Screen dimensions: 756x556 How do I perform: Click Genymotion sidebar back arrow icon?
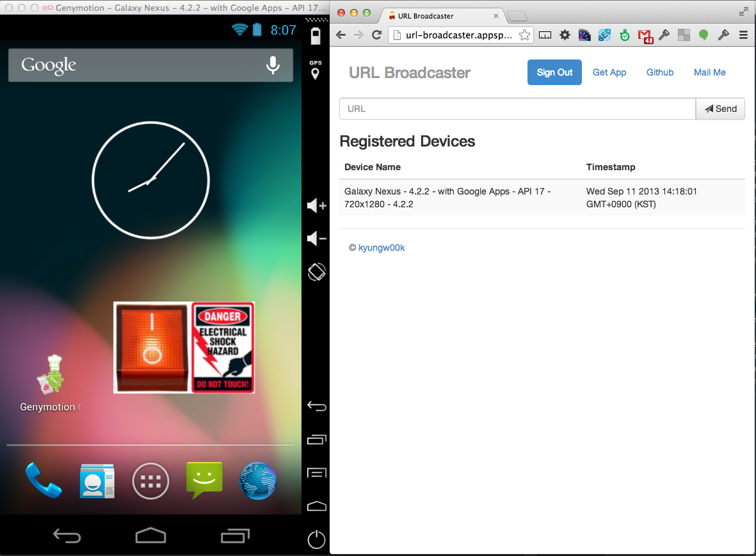click(x=317, y=406)
